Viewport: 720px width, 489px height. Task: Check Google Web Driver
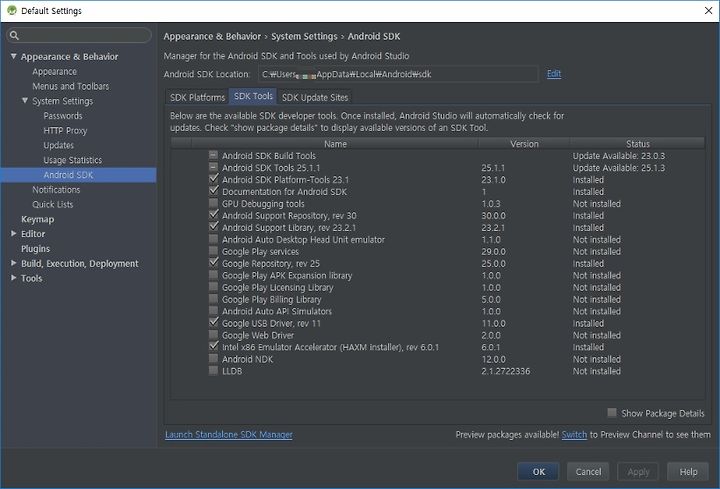click(x=213, y=334)
